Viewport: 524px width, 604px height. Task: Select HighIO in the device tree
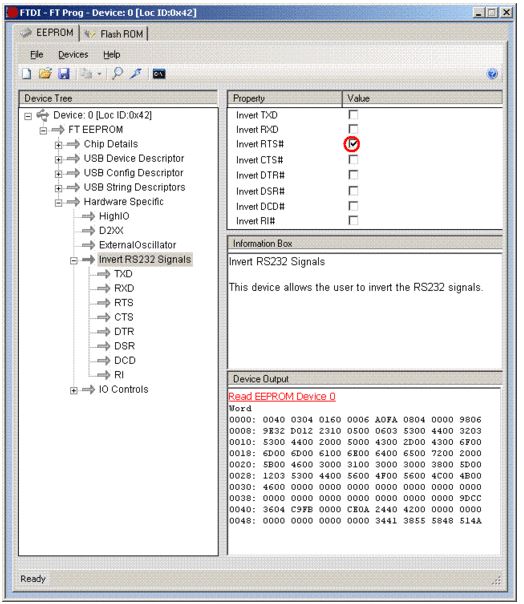pyautogui.click(x=114, y=216)
